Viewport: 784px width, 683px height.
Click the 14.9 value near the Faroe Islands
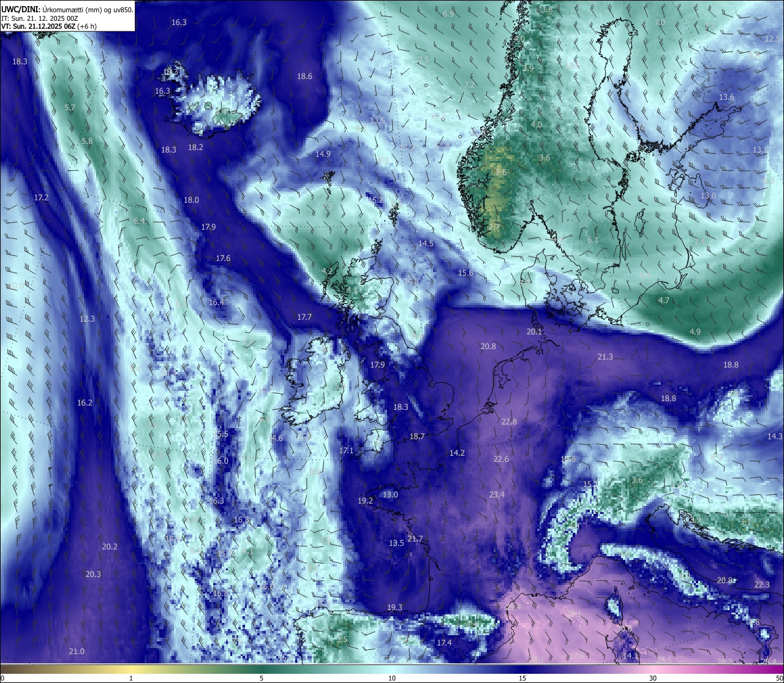tap(323, 154)
